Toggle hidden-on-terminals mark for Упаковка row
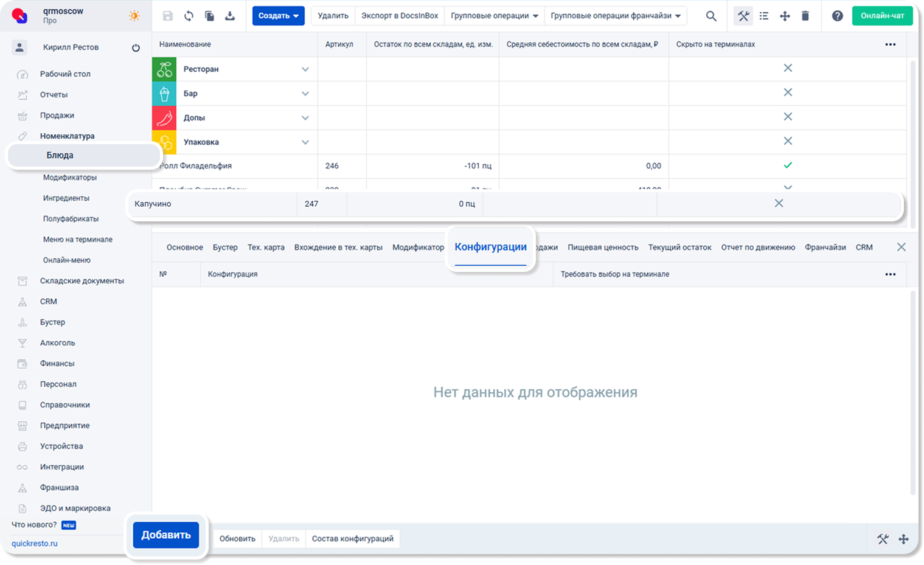Viewport: 924px width, 565px height. pos(788,141)
